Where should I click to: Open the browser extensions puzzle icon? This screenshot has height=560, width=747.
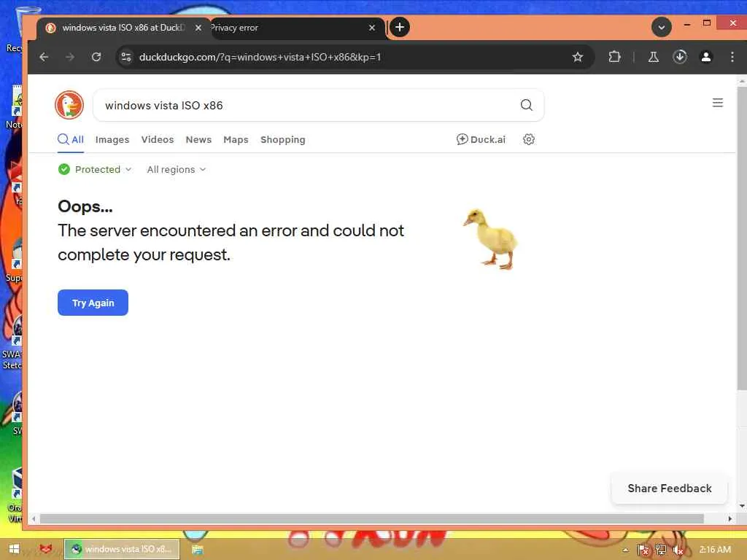pos(614,57)
